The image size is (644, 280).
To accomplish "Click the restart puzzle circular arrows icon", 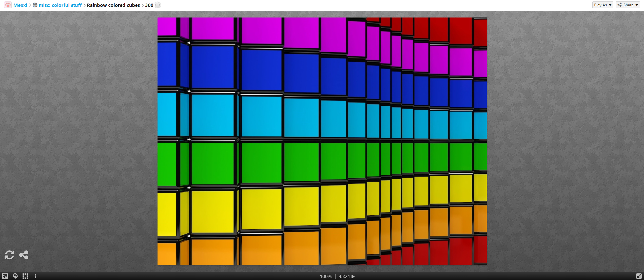I will click(9, 255).
